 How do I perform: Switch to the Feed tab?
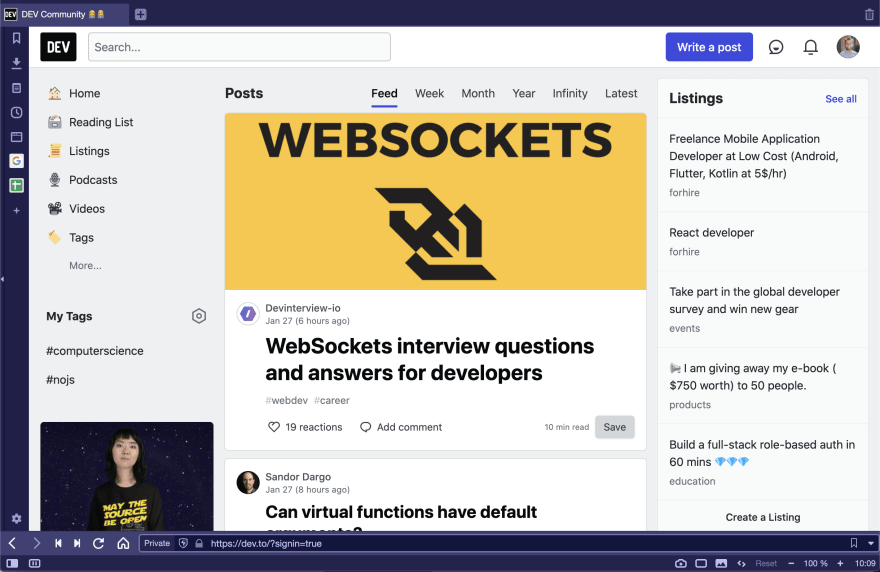[384, 93]
